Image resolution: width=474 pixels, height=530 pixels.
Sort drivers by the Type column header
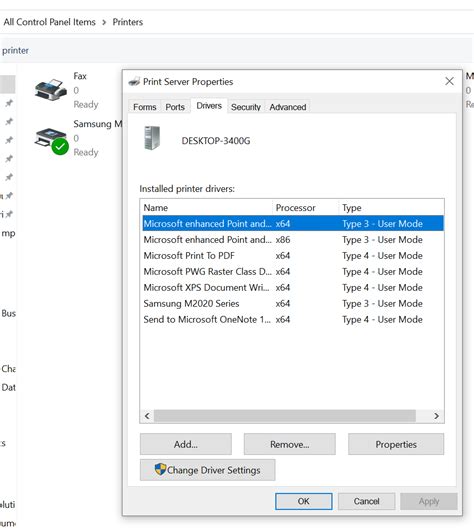pos(391,208)
